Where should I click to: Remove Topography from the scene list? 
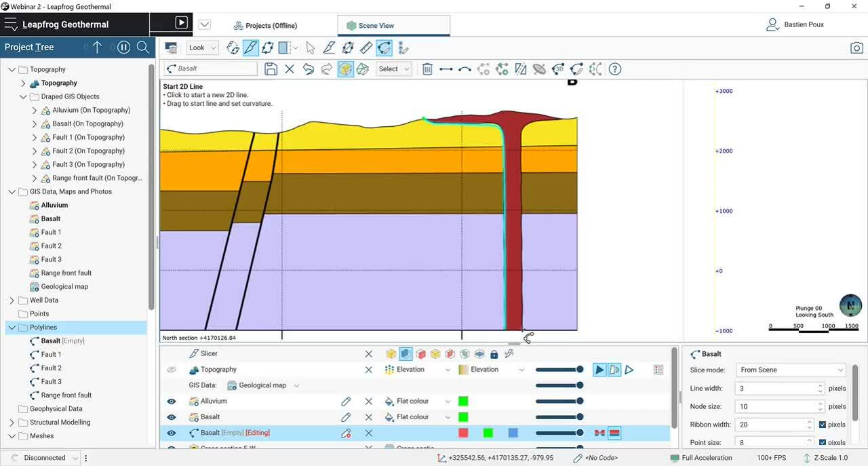(369, 370)
